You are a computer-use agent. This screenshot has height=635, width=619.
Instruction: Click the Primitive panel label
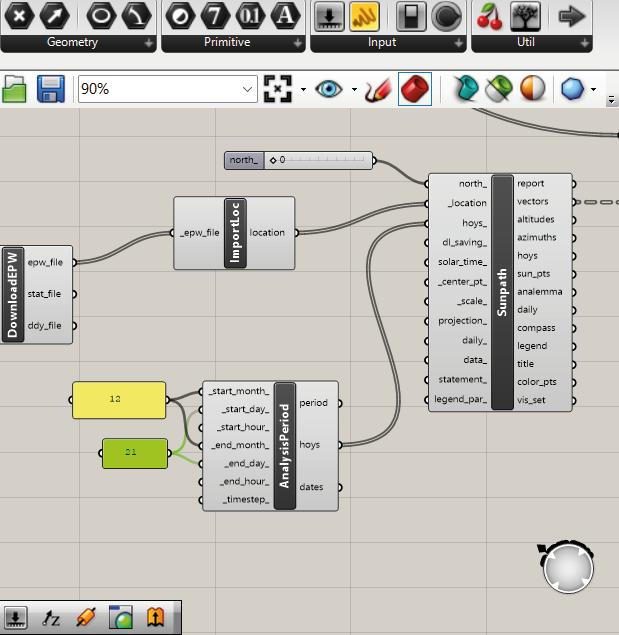227,42
